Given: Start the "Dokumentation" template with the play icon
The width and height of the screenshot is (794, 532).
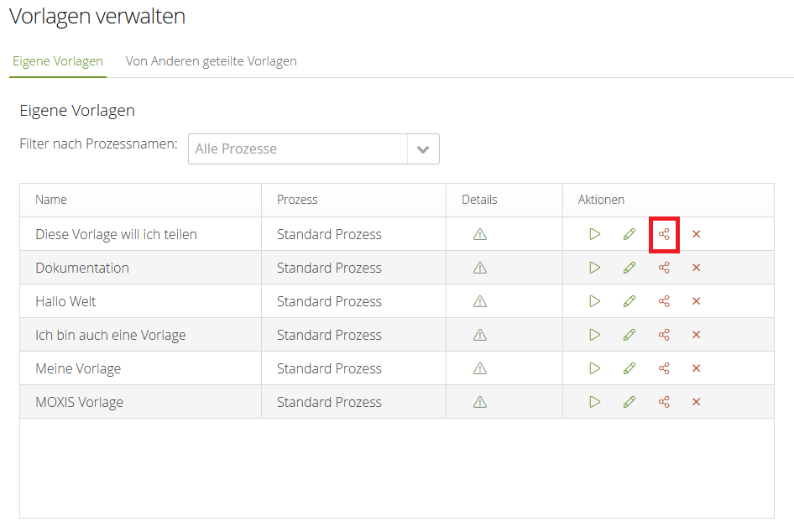Looking at the screenshot, I should pos(595,268).
